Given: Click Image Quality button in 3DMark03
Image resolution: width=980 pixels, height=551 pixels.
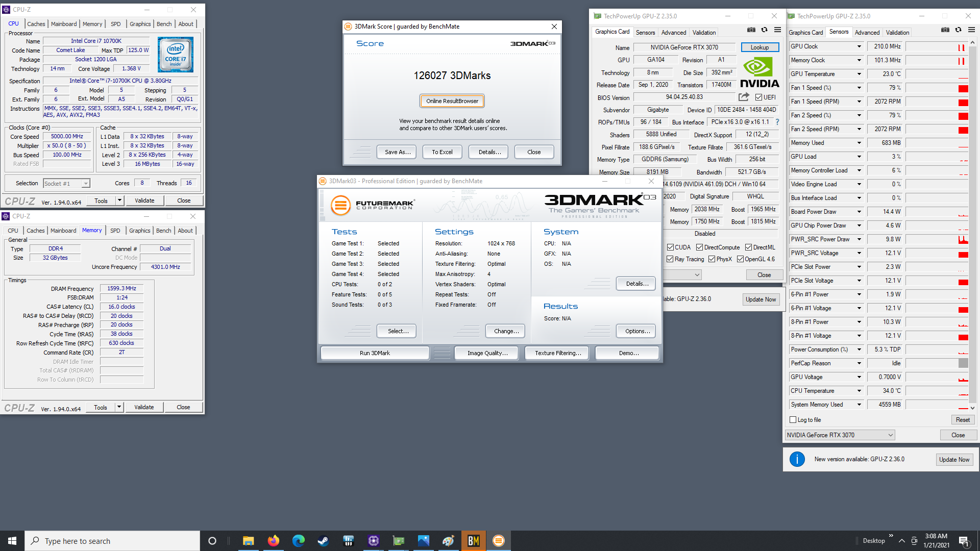Looking at the screenshot, I should pos(487,353).
